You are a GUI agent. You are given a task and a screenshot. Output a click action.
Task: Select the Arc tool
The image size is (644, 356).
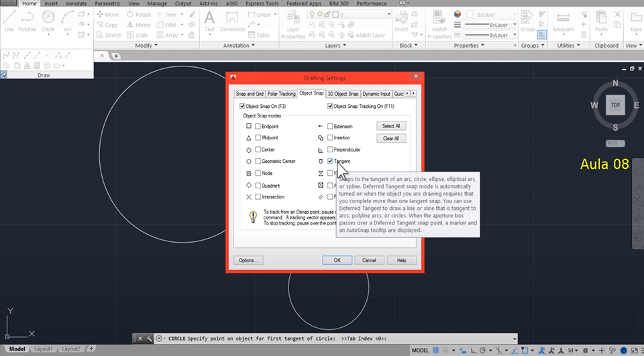coord(67,21)
